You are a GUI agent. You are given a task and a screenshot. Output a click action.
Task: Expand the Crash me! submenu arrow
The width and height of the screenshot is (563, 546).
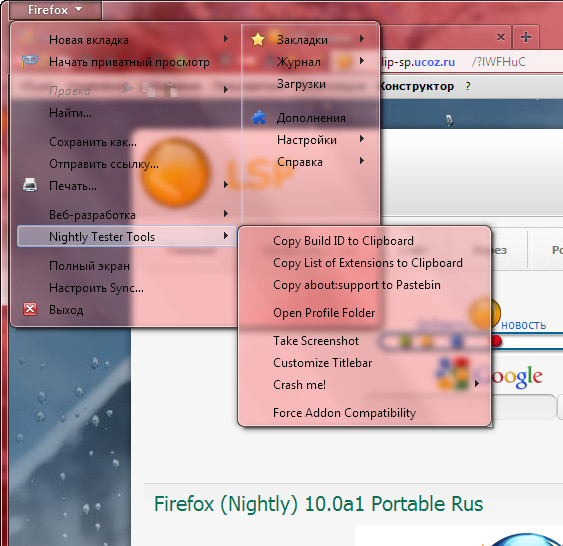(x=477, y=383)
